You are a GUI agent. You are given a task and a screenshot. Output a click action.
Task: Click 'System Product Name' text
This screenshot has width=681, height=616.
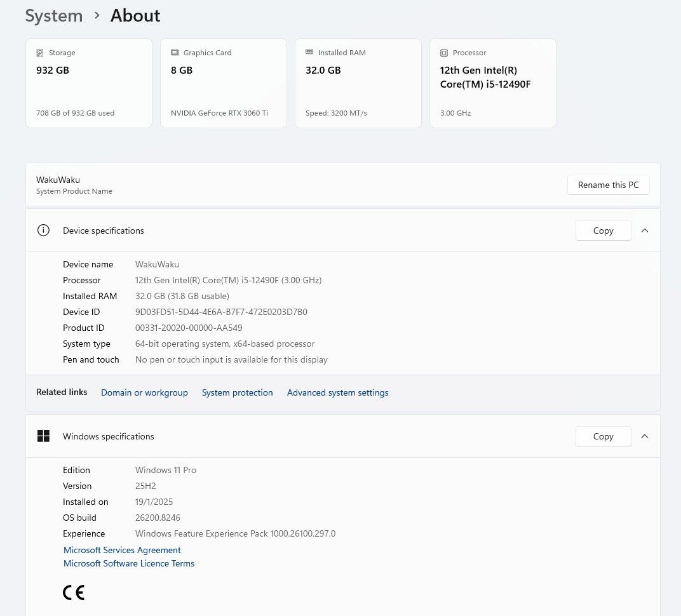tap(74, 191)
